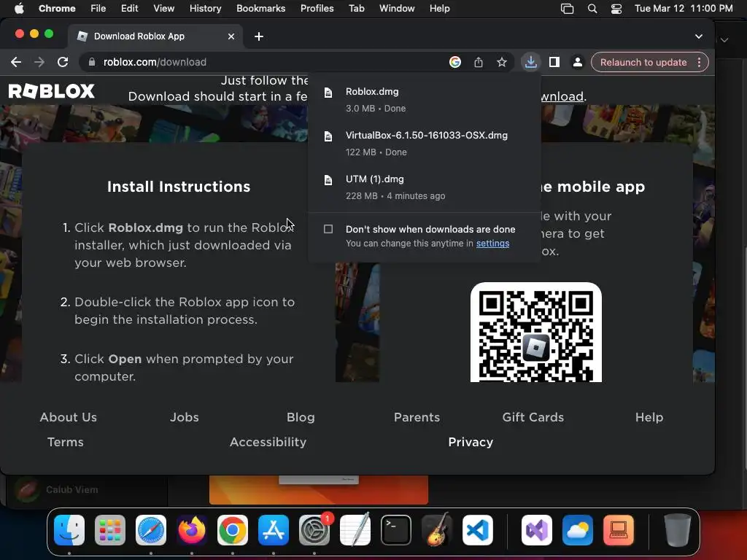Open the Parents footer link
This screenshot has width=747, height=560.
417,417
